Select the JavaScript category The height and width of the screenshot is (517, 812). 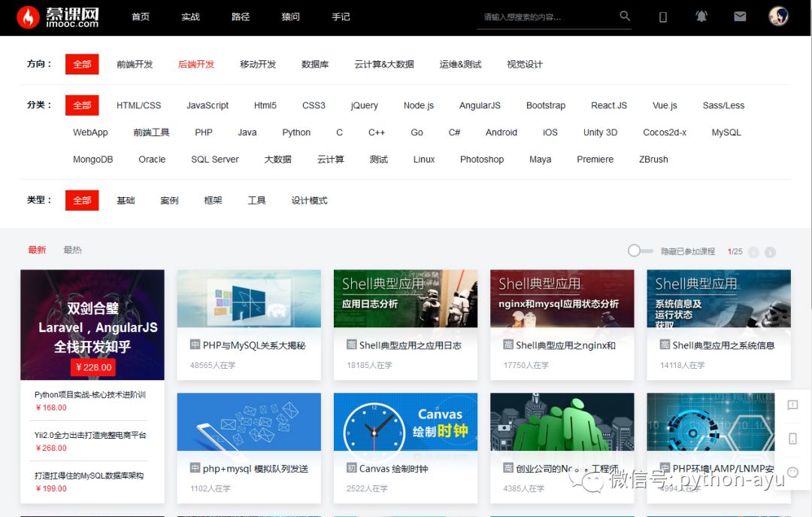pos(208,105)
